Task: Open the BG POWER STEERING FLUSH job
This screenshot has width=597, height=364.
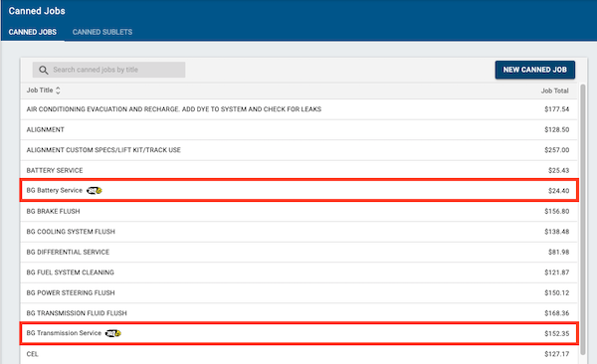Action: pyautogui.click(x=298, y=292)
